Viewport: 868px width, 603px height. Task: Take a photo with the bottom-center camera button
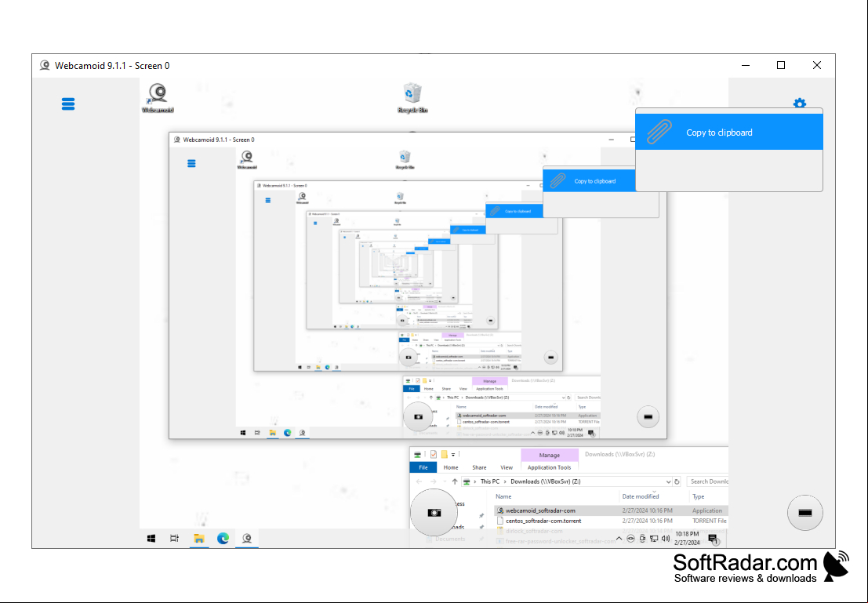point(434,513)
